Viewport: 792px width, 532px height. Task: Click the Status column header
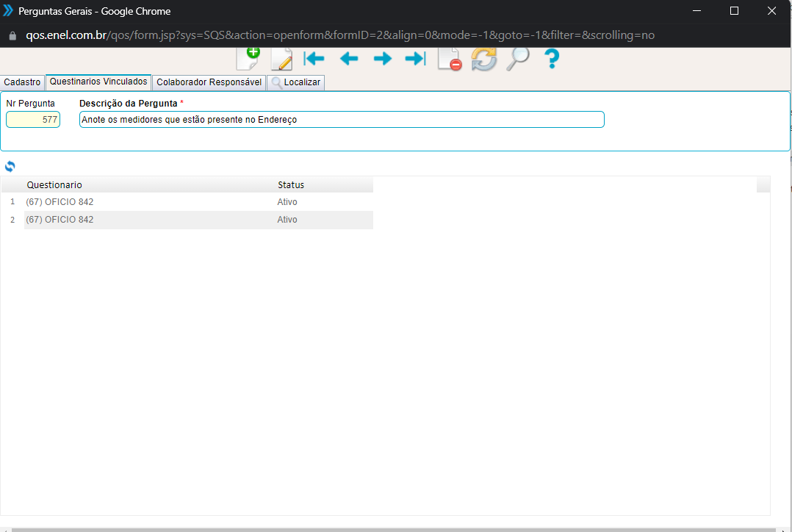click(290, 185)
